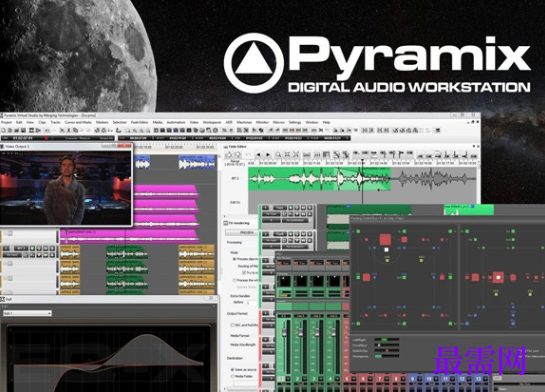Open the Machines menu
This screenshot has height=392, width=545.
(244, 122)
